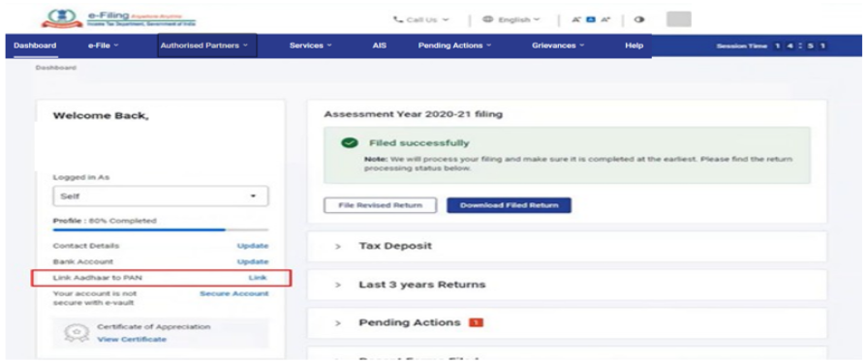Click the user profile avatar
868x363 pixels.
[679, 19]
